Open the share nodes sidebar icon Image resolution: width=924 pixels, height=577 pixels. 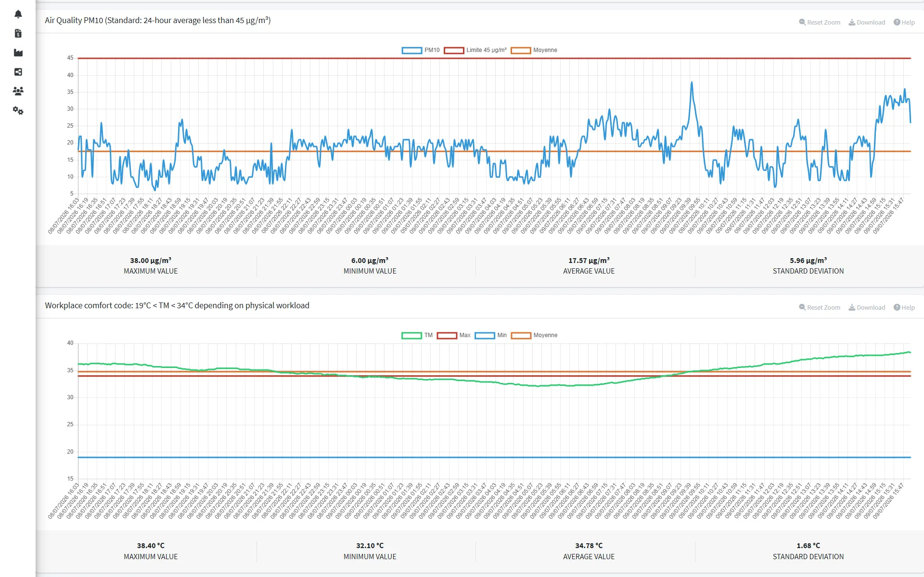click(18, 72)
